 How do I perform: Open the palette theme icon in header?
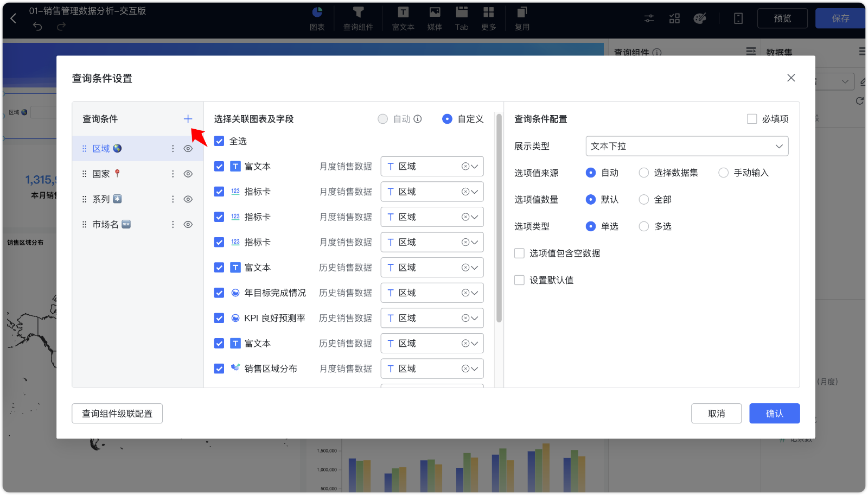pyautogui.click(x=700, y=18)
